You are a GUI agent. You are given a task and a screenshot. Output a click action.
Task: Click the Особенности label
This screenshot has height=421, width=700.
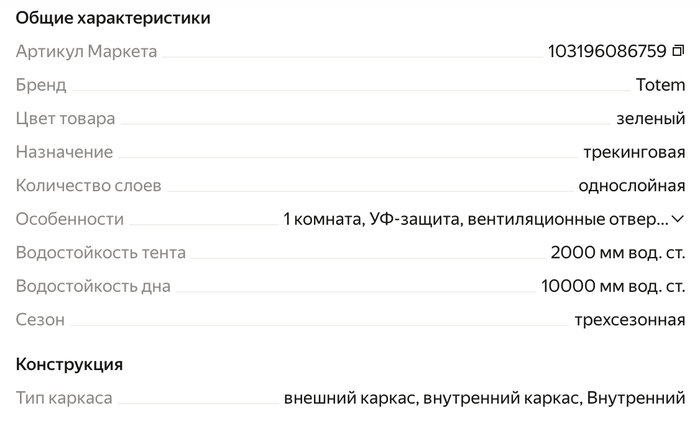70,219
